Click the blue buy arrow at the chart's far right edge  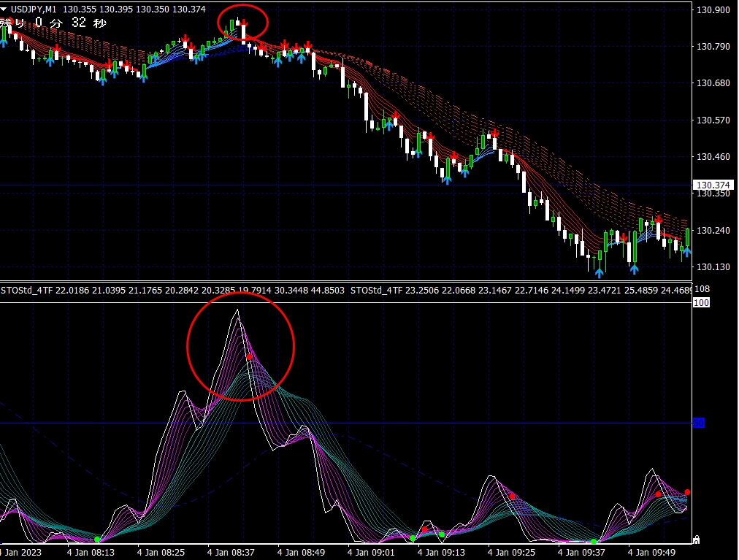[x=687, y=252]
